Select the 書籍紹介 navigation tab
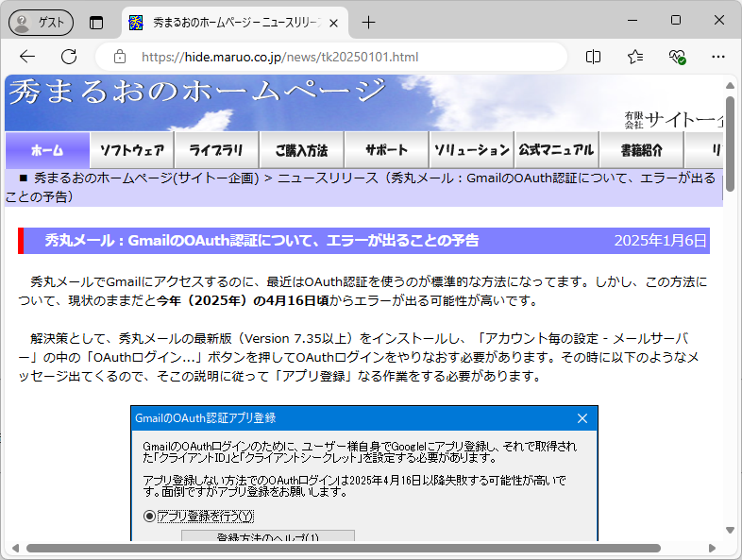Image resolution: width=742 pixels, height=560 pixels. (642, 150)
